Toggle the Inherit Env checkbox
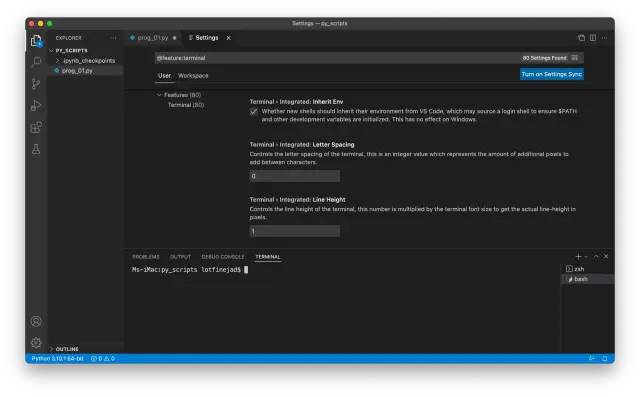The image size is (640, 397). pos(254,111)
